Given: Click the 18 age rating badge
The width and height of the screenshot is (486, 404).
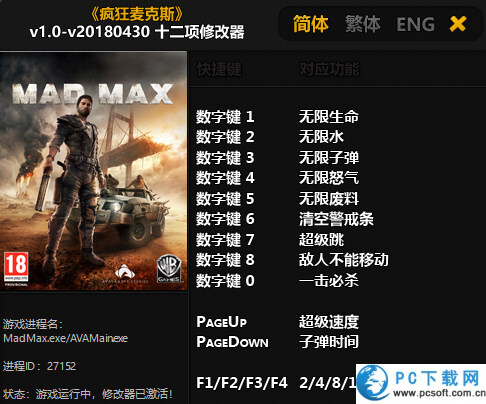Looking at the screenshot, I should pos(16,269).
